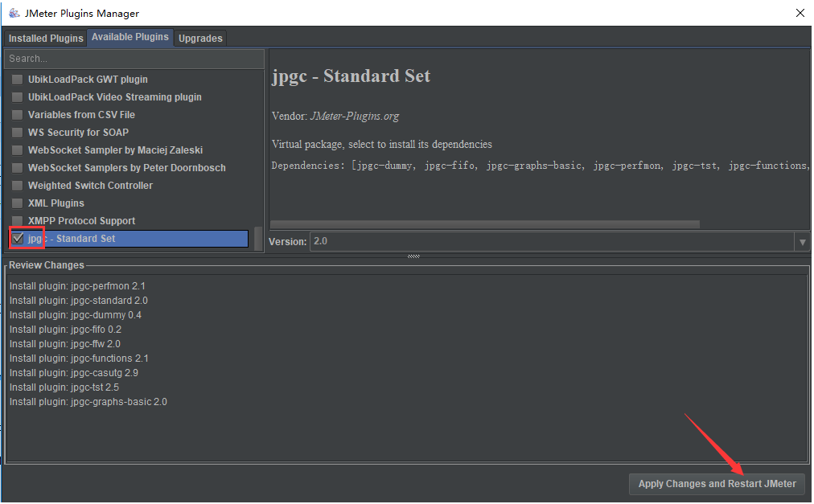Click 'Install plugin: jpgc-functions 2.1' line
Screen dimensions: 814x504
tap(79, 359)
